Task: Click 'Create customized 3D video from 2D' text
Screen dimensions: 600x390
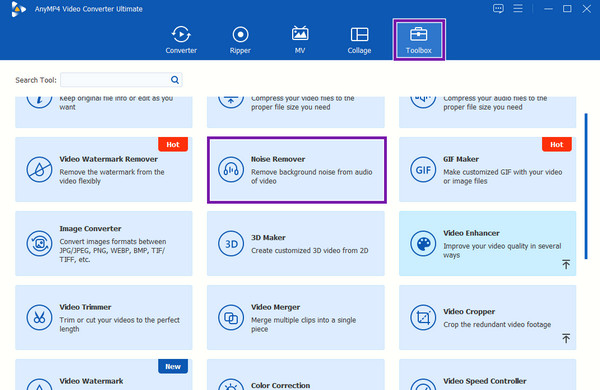Action: pyautogui.click(x=310, y=251)
